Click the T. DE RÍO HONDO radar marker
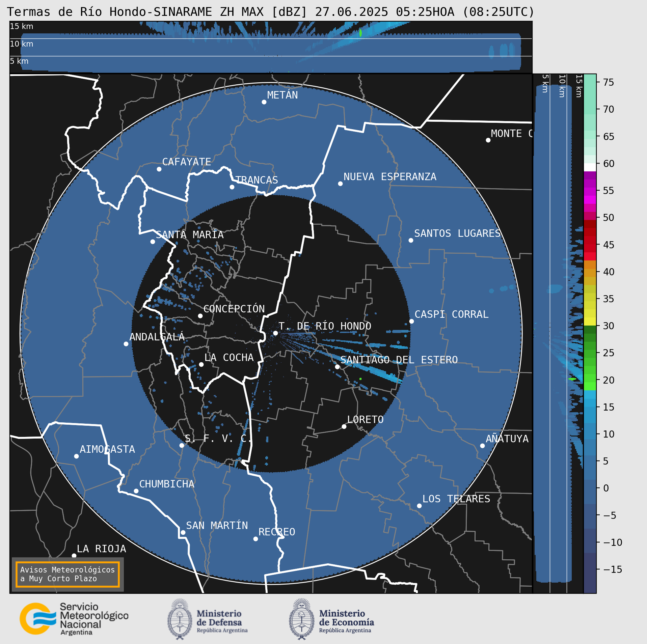The image size is (647, 644). tap(275, 333)
